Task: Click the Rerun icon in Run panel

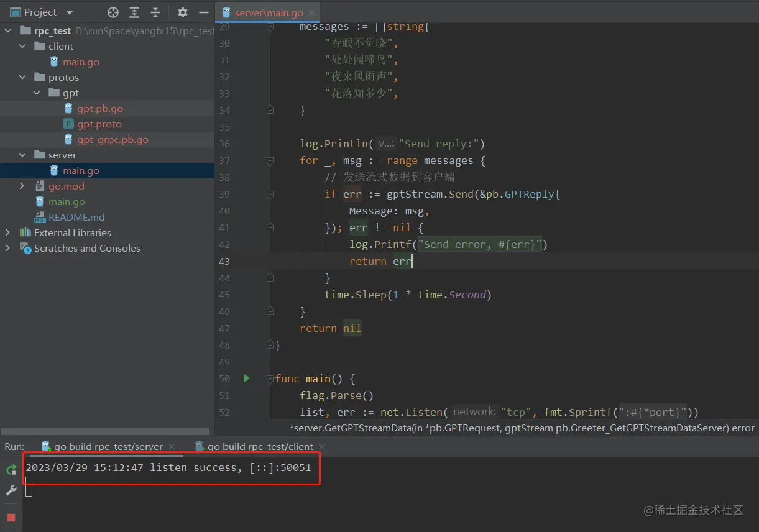Action: tap(11, 470)
